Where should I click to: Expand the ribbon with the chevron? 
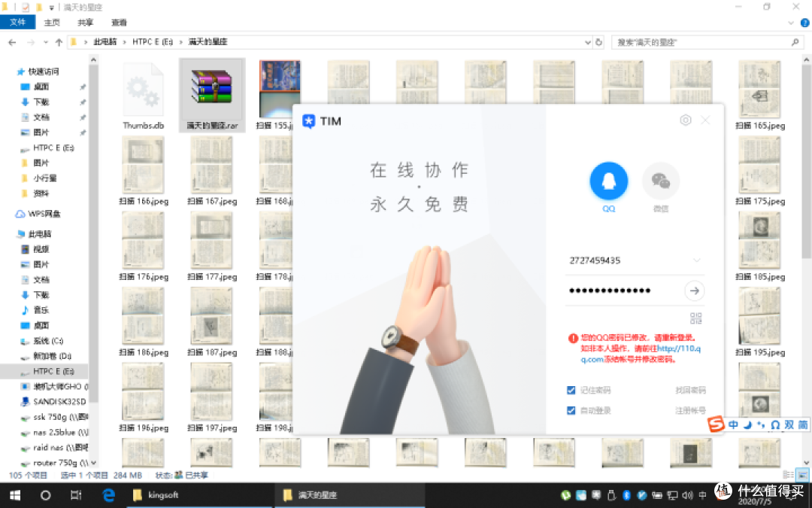pos(791,23)
